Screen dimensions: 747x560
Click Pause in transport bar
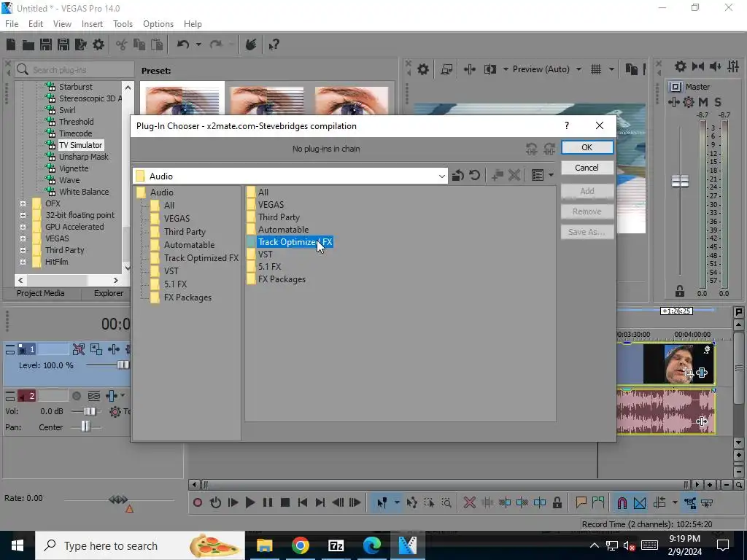point(268,503)
